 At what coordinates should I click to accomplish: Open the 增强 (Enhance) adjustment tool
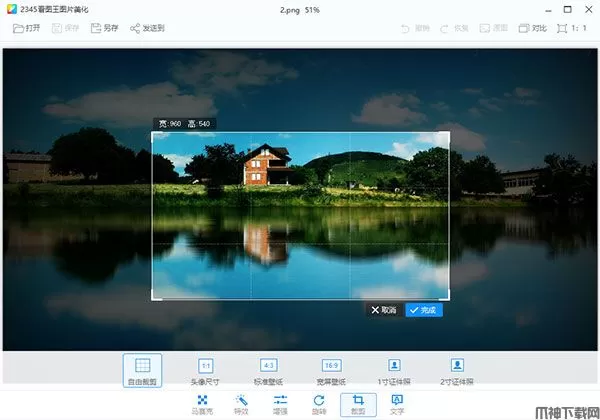coord(280,400)
